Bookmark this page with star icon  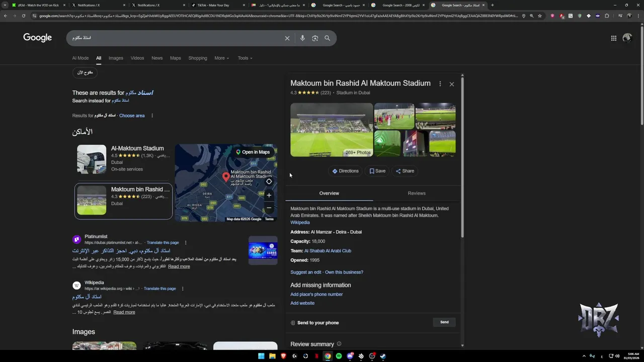tap(540, 16)
